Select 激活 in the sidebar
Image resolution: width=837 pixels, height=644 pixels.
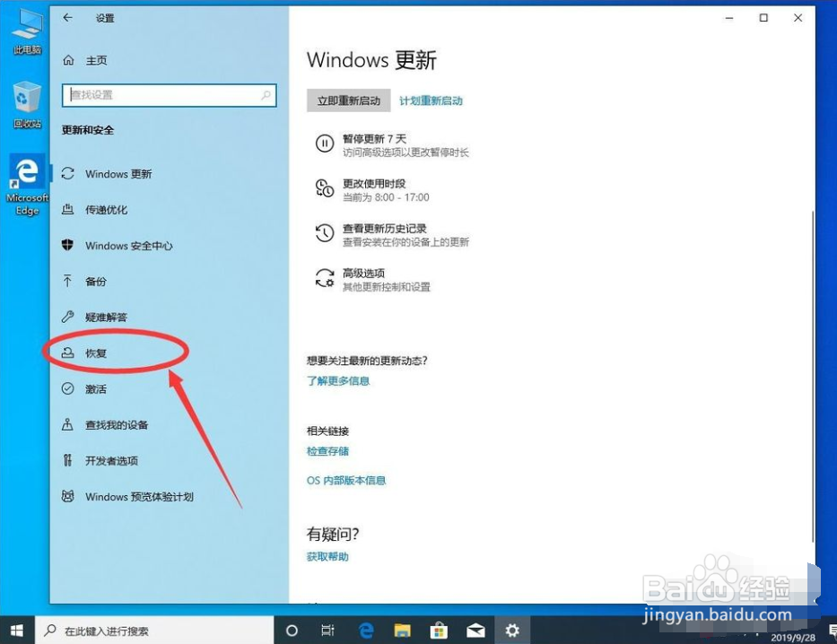(x=96, y=389)
